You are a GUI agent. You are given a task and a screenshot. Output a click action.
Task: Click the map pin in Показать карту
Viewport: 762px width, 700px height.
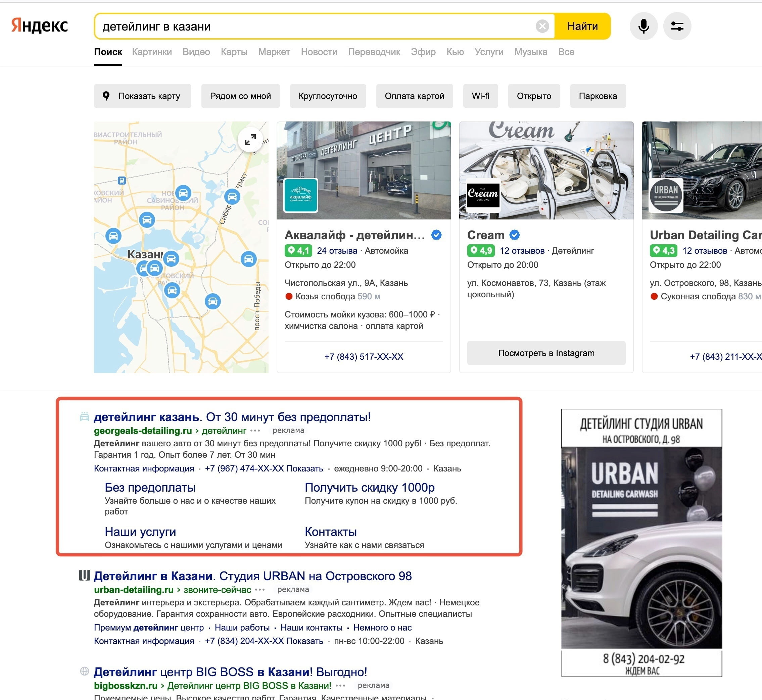[106, 96]
